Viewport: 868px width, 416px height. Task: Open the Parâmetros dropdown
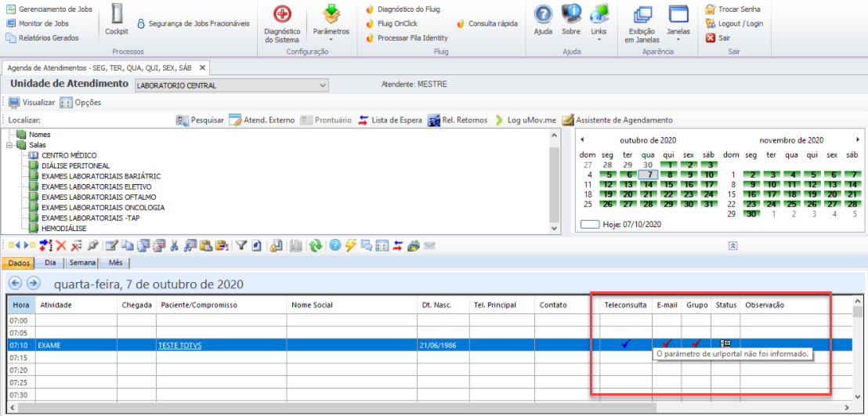coord(331,24)
